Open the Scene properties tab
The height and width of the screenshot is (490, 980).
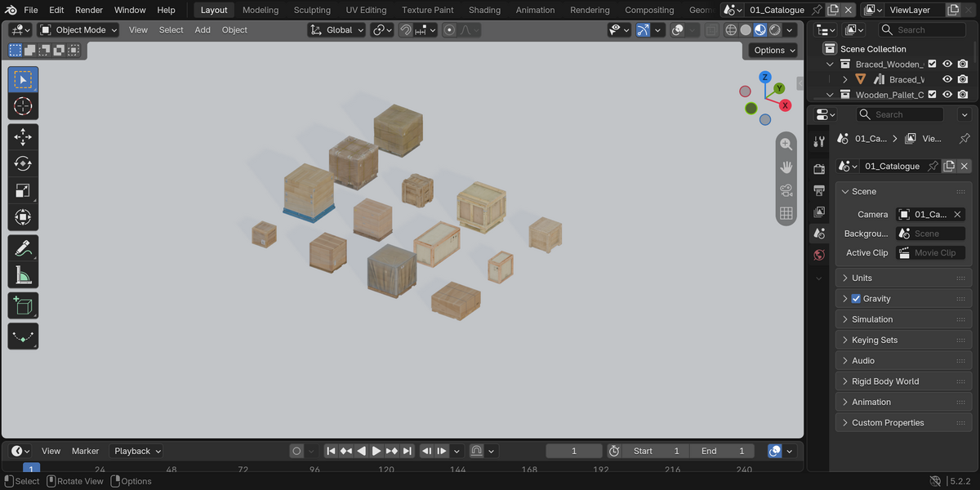coord(819,234)
